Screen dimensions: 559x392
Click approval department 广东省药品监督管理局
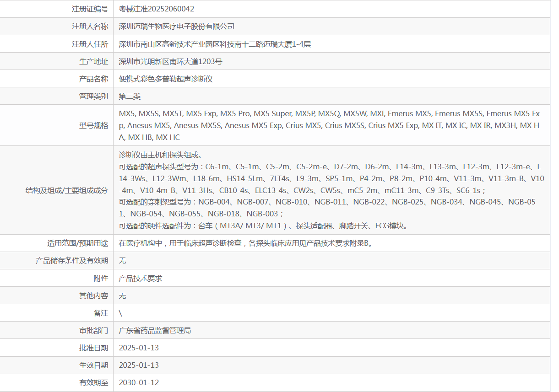coord(155,330)
